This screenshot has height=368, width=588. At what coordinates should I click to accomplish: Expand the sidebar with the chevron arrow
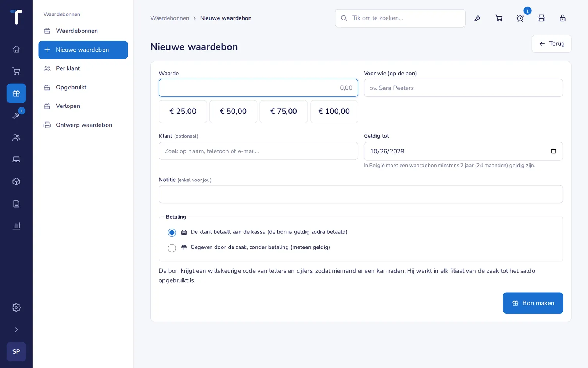[x=16, y=330]
